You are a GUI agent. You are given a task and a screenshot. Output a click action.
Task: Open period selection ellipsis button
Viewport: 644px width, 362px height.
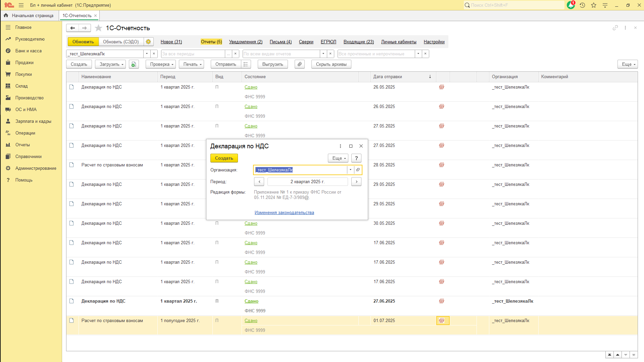click(x=228, y=54)
